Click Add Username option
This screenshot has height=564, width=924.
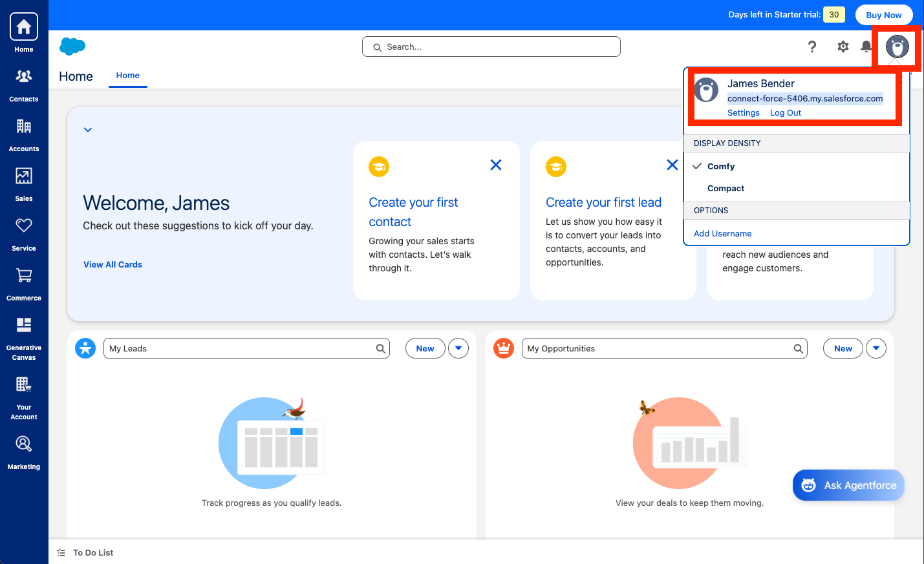(723, 233)
